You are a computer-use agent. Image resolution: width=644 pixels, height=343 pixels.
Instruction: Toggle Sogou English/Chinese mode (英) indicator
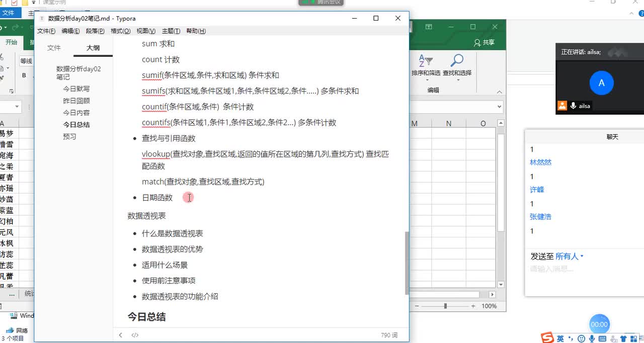[560, 338]
